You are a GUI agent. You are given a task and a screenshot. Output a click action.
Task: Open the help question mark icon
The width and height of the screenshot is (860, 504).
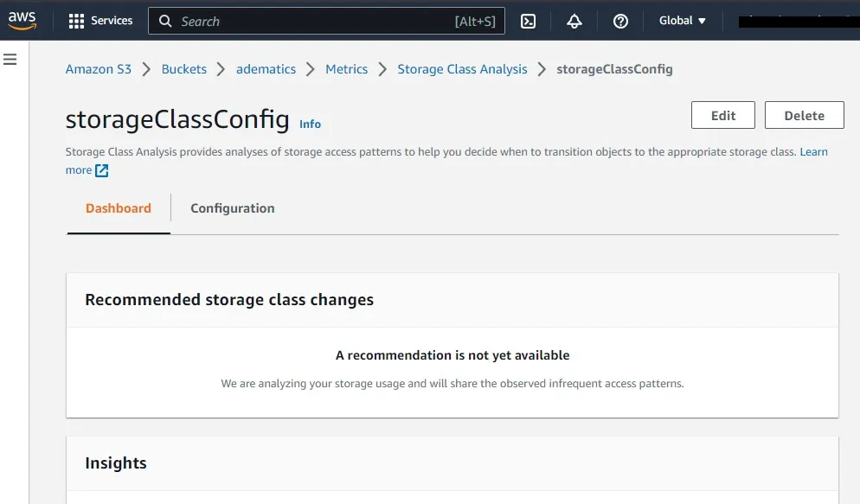tap(620, 22)
